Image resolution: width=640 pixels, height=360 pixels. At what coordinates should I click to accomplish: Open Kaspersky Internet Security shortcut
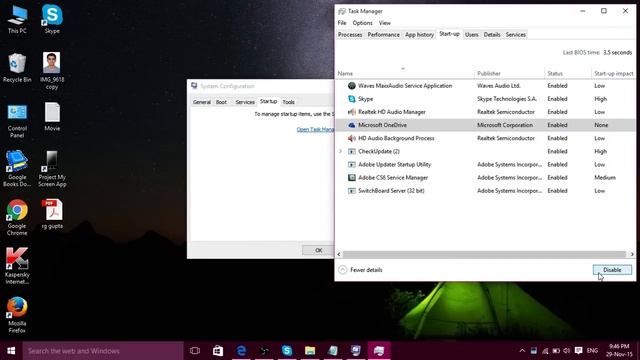[17, 266]
